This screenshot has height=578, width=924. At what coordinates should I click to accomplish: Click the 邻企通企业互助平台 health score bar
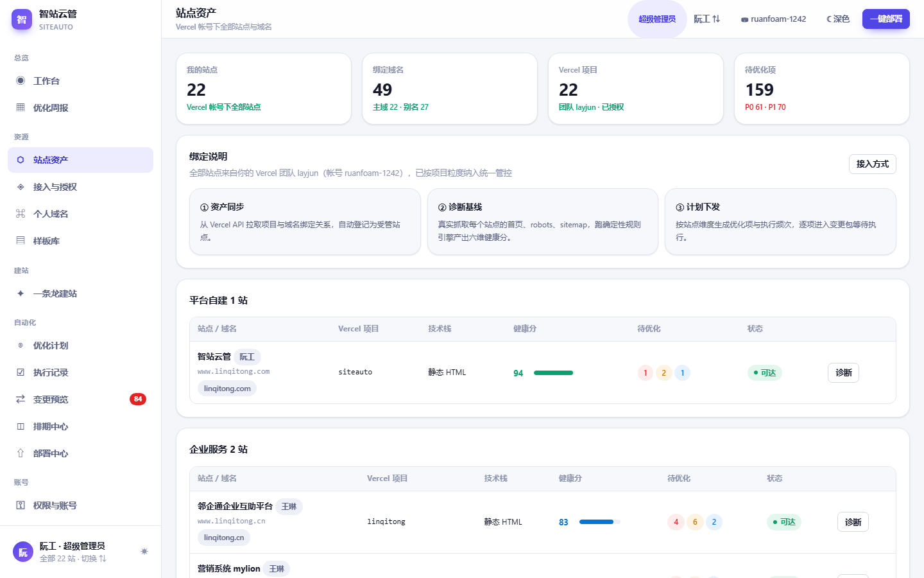tap(600, 522)
